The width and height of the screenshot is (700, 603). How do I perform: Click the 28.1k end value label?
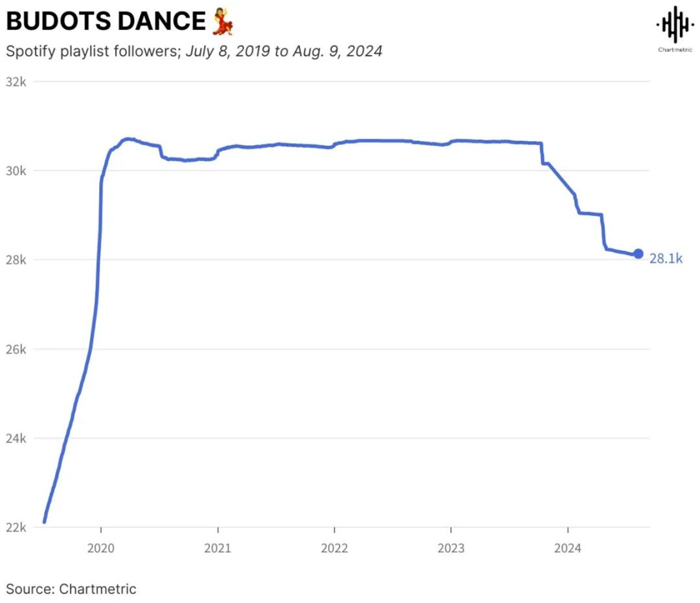point(665,258)
